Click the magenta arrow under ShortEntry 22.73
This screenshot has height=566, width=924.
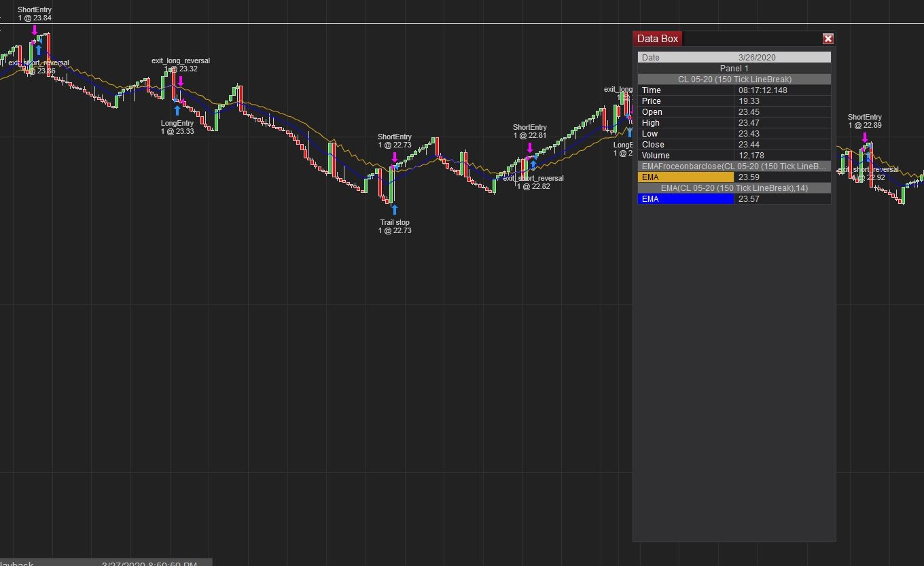point(395,157)
